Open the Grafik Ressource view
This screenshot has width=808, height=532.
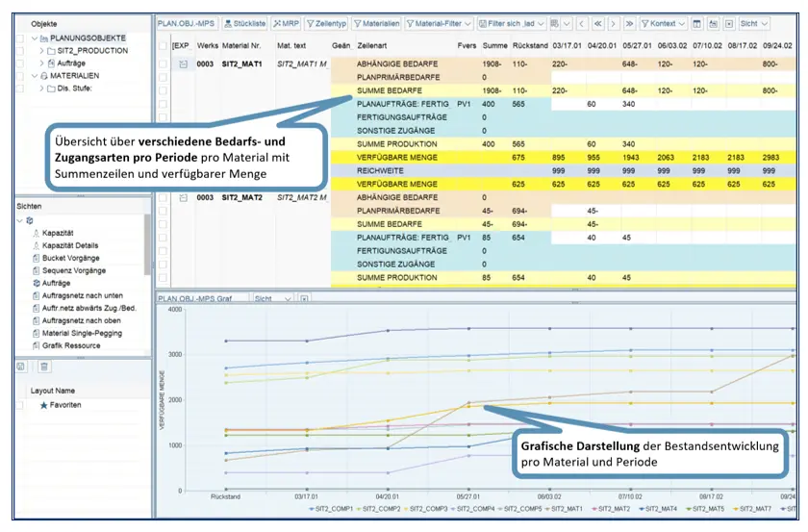point(71,345)
